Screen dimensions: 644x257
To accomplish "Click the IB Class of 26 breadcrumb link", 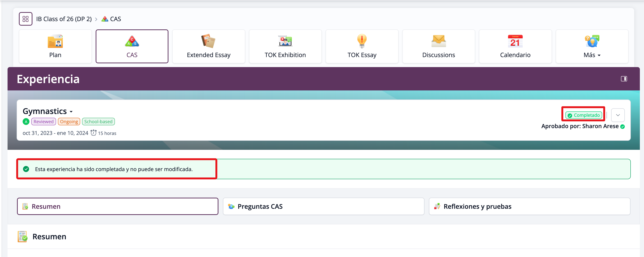I will (x=64, y=19).
